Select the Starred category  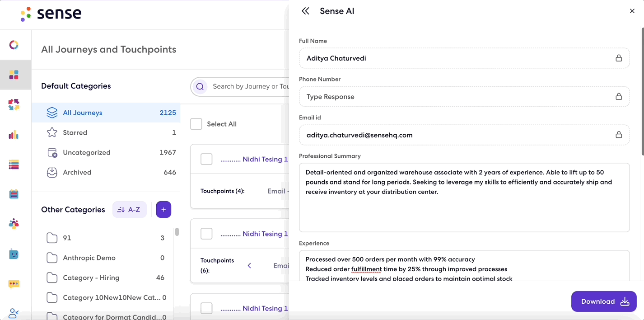pyautogui.click(x=75, y=132)
